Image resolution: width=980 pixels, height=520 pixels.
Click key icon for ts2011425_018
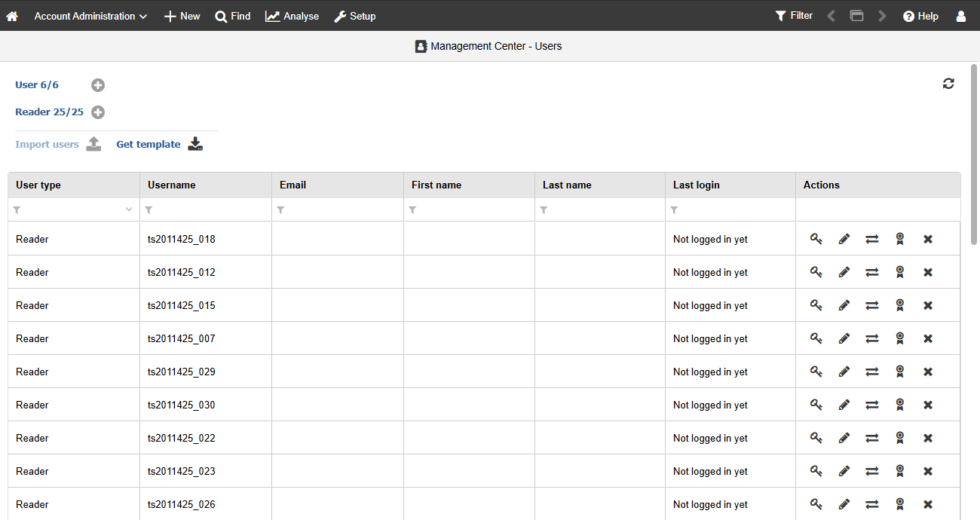pyautogui.click(x=816, y=239)
